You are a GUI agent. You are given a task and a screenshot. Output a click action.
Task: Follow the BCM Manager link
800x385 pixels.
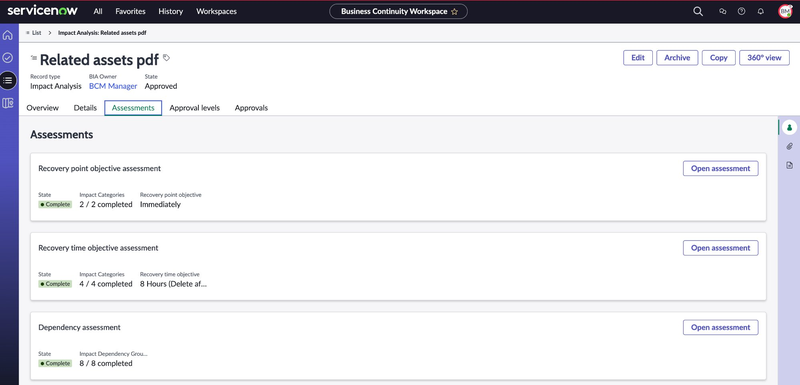point(113,86)
